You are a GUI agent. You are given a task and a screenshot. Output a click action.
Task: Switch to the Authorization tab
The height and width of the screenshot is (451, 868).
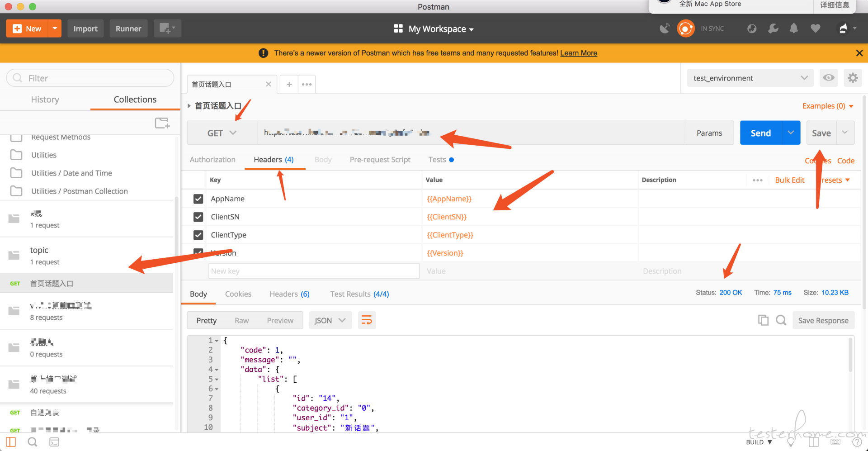coord(212,160)
